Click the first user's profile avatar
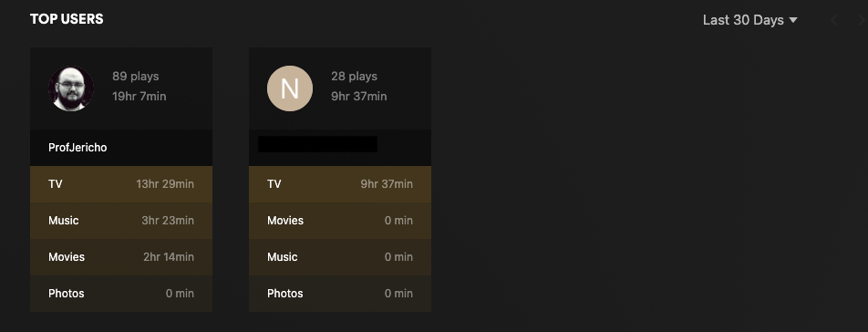 point(71,88)
